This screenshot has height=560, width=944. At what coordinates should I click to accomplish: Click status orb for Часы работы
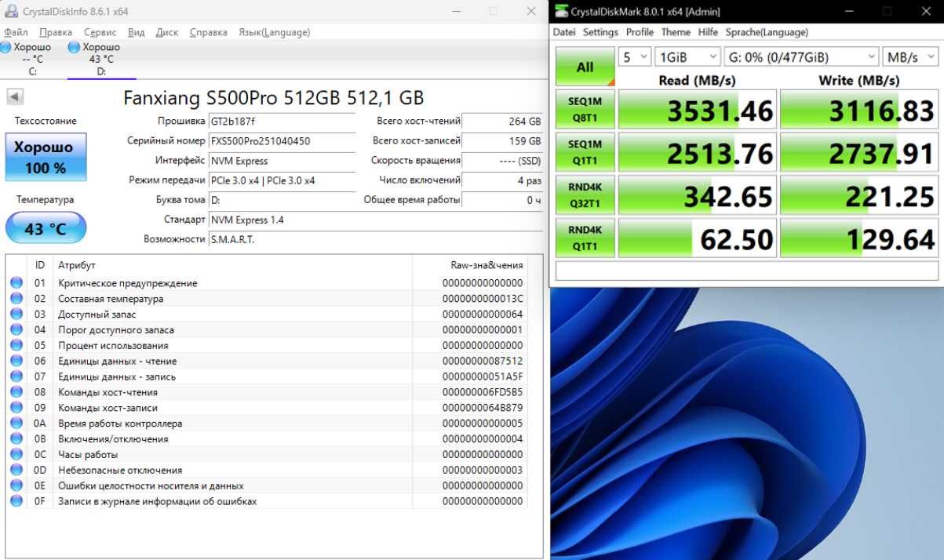16,454
